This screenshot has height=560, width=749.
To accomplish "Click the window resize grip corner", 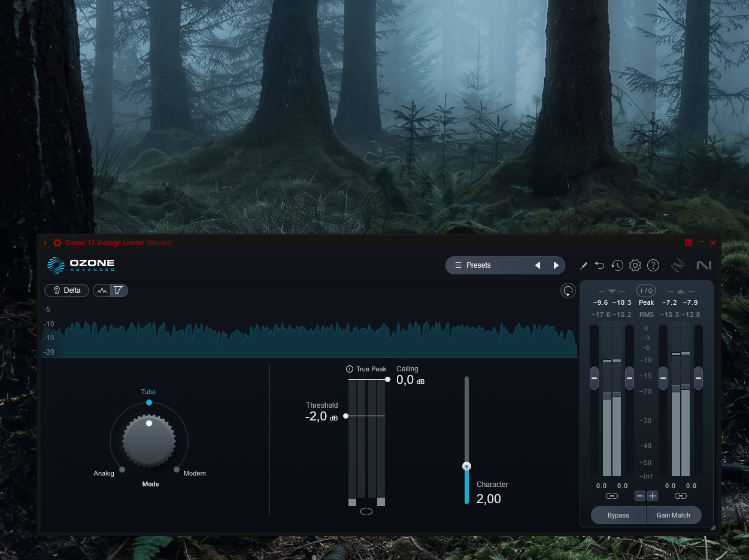I will tap(712, 528).
